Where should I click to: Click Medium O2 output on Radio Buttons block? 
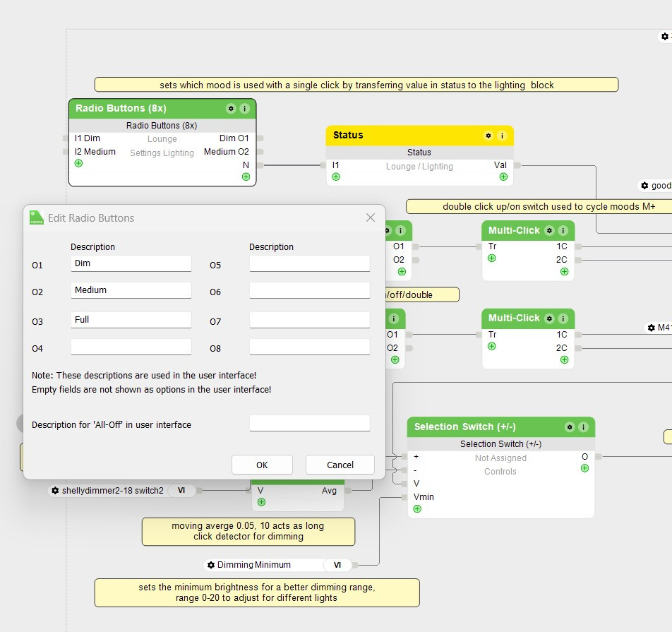tap(227, 152)
